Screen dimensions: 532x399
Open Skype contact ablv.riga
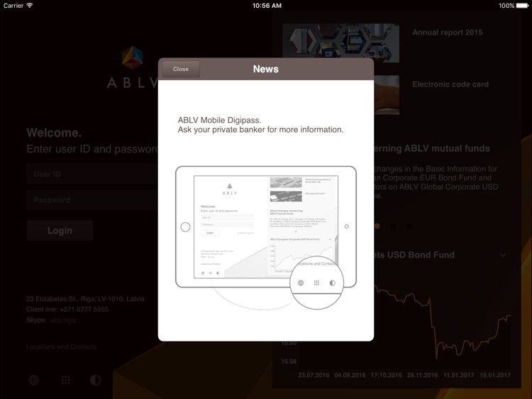point(62,320)
